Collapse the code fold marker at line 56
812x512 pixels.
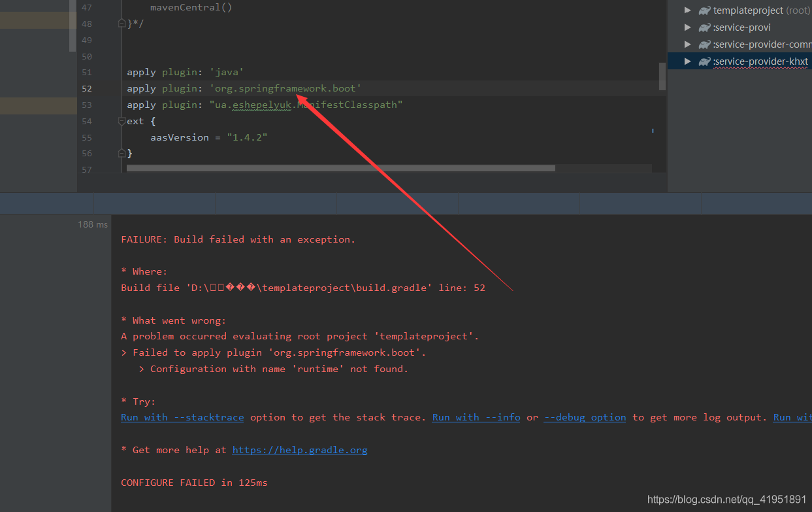122,152
